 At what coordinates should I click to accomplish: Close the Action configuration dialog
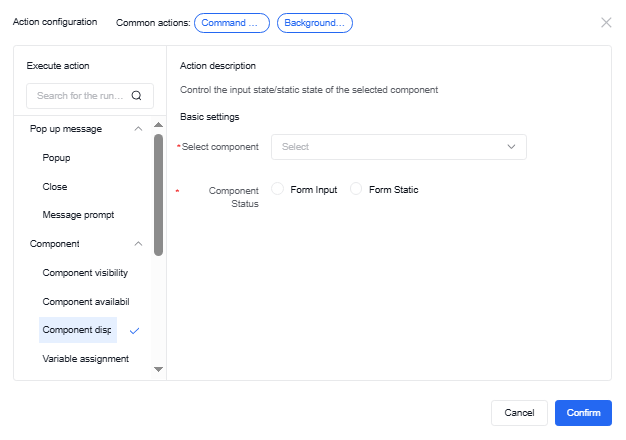[x=606, y=22]
